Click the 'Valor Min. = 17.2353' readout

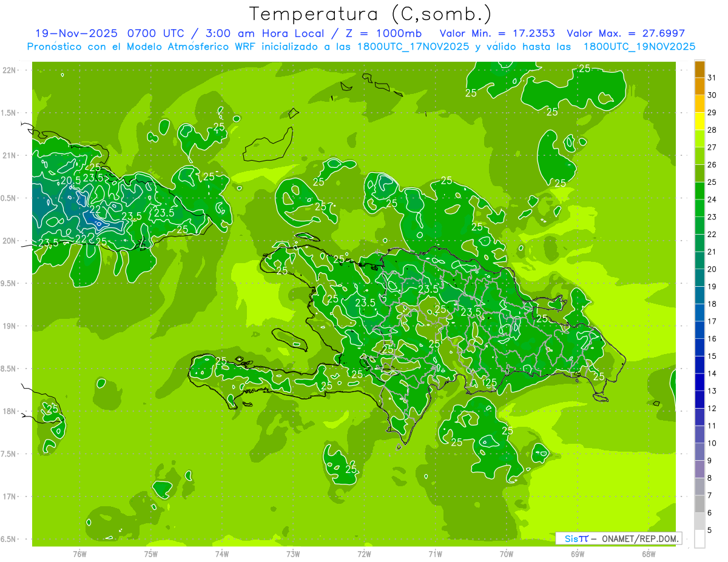point(497,33)
